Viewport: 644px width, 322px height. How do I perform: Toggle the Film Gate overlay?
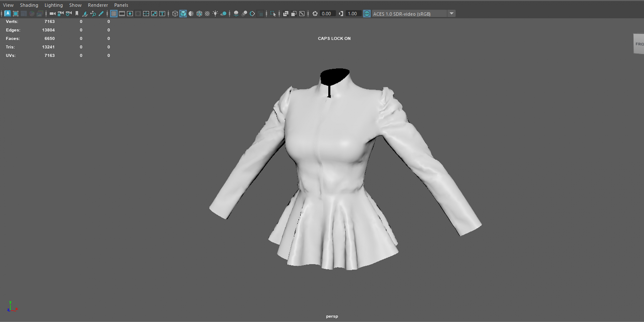pyautogui.click(x=122, y=13)
